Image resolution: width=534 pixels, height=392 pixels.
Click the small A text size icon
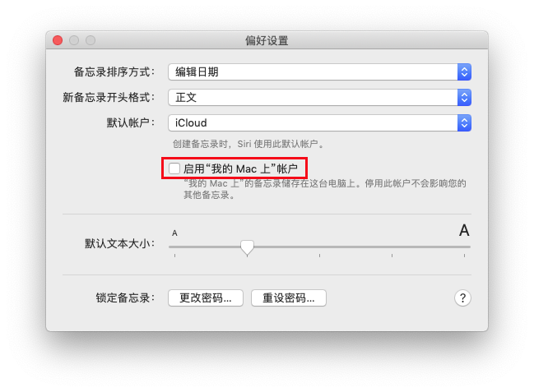click(174, 233)
